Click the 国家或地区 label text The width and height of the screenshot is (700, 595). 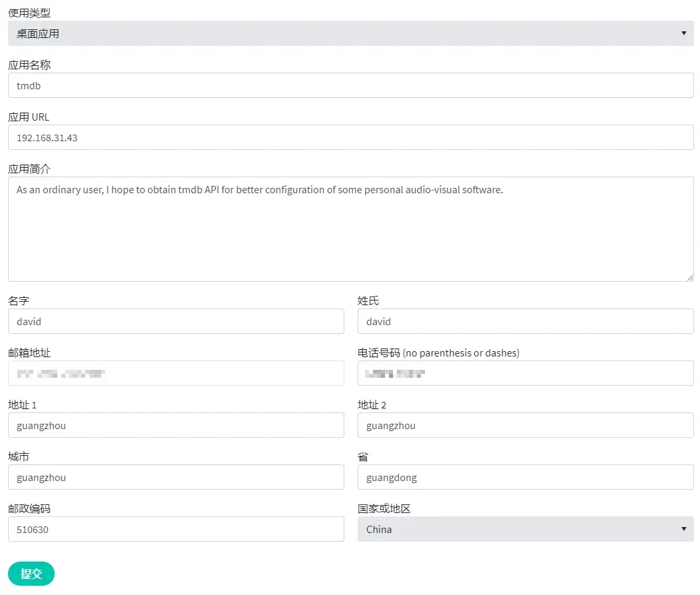point(384,509)
